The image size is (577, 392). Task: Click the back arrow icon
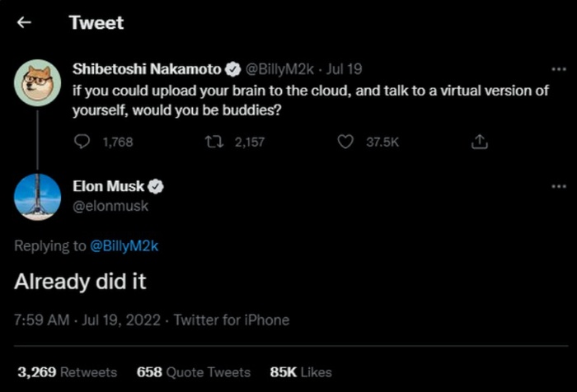[x=24, y=23]
